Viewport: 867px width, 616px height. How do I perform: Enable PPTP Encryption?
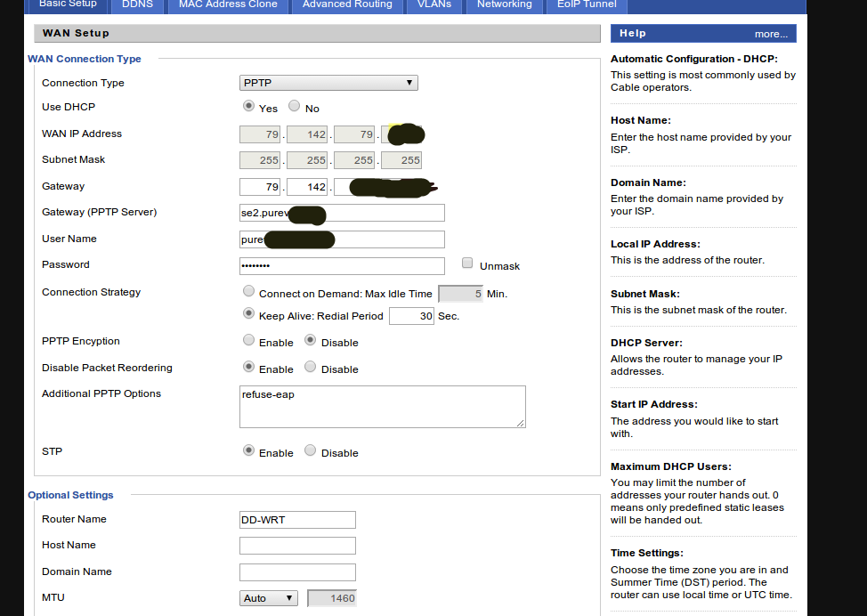[248, 341]
